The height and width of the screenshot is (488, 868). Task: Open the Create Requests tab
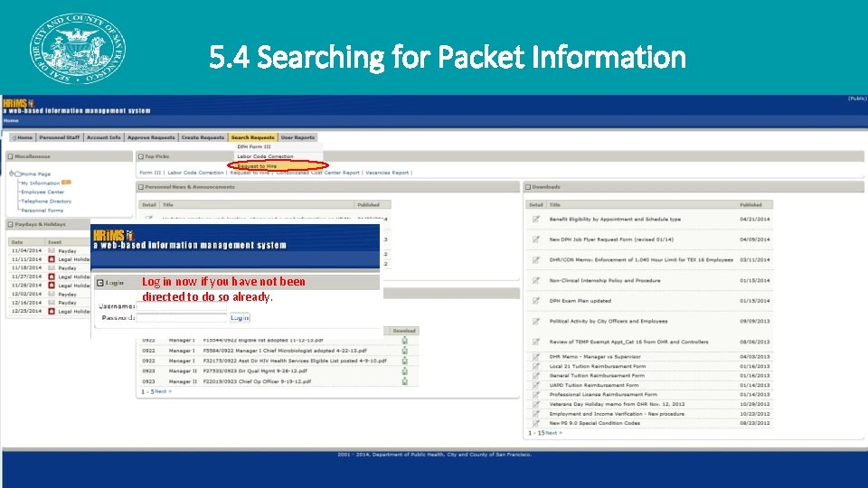pos(203,137)
